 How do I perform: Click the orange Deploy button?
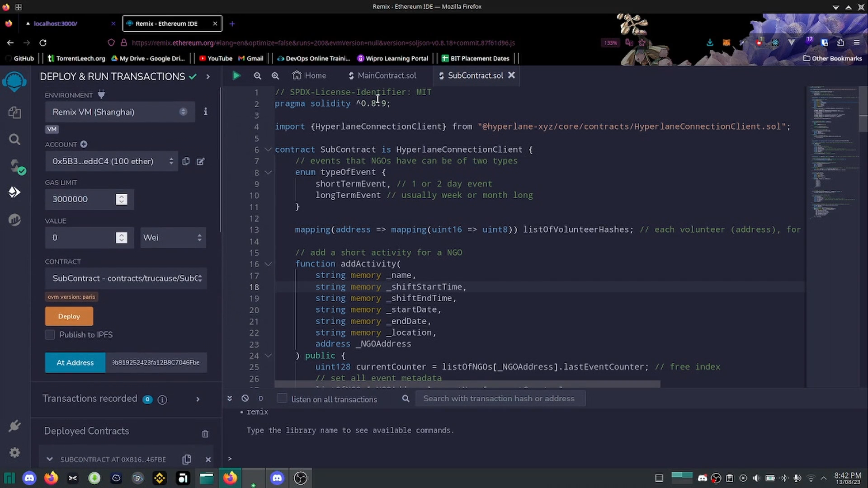tap(69, 316)
